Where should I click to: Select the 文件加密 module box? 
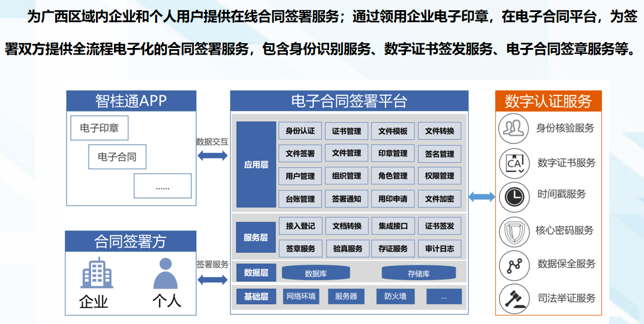coord(440,199)
